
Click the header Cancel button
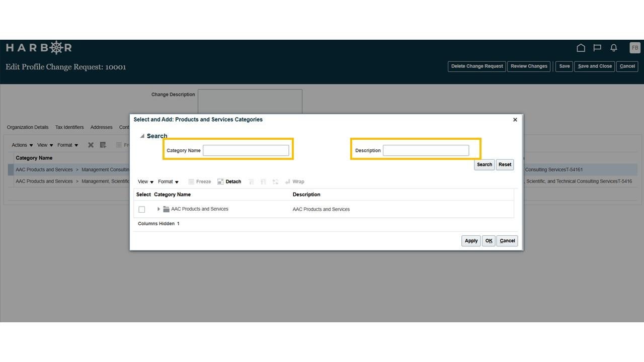[x=627, y=66]
